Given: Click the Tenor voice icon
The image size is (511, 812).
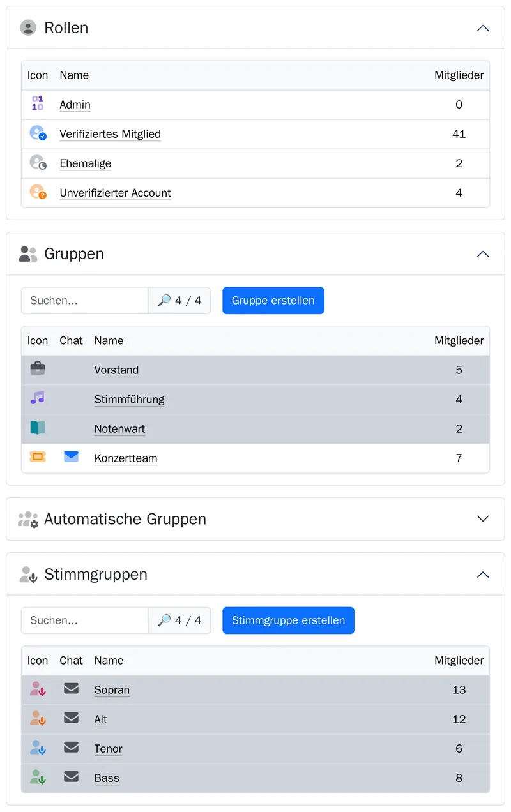Looking at the screenshot, I should (38, 748).
